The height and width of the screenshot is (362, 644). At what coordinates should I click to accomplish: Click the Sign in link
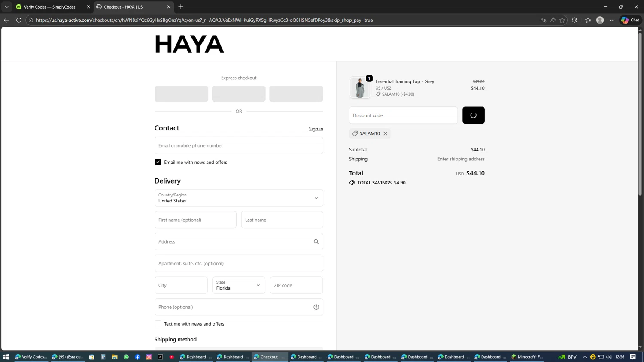coord(316,129)
